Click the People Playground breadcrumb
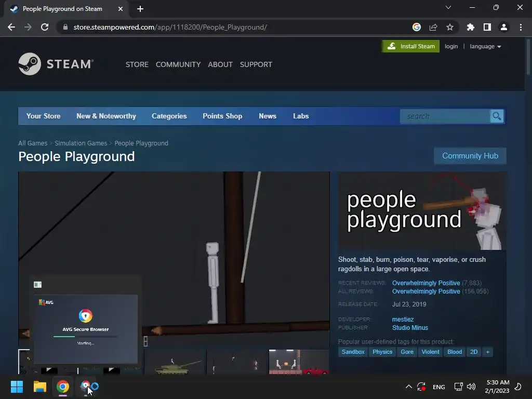The image size is (532, 399). 141,143
